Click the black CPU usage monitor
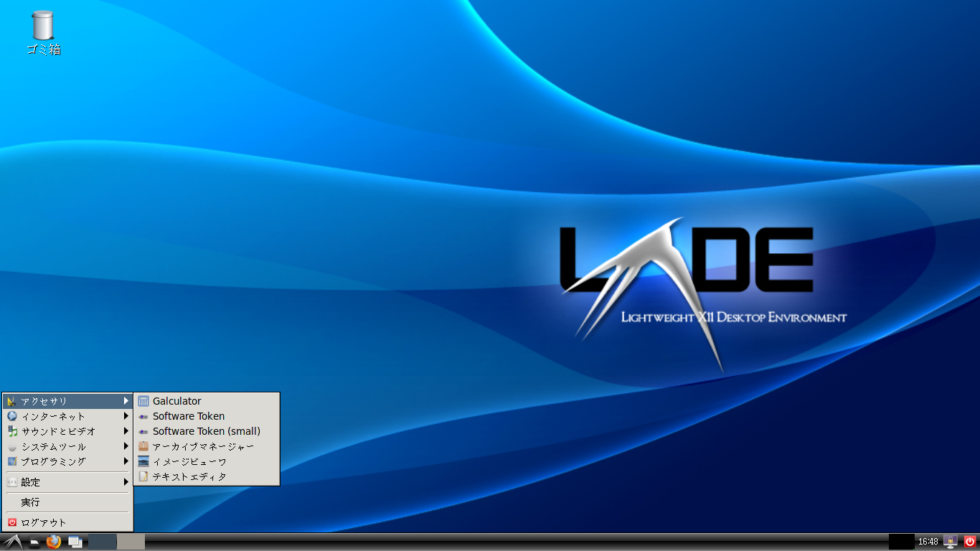980x551 pixels. point(901,542)
